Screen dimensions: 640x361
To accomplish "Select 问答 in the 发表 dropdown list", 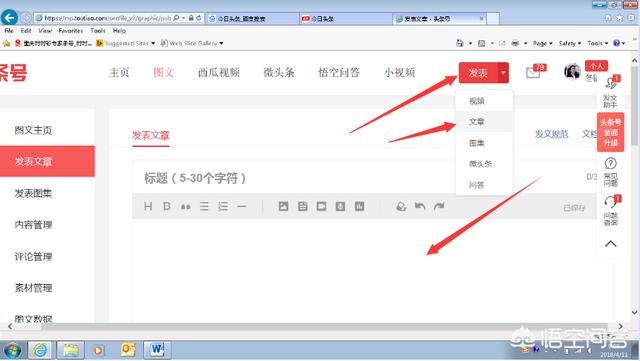I will (x=484, y=185).
